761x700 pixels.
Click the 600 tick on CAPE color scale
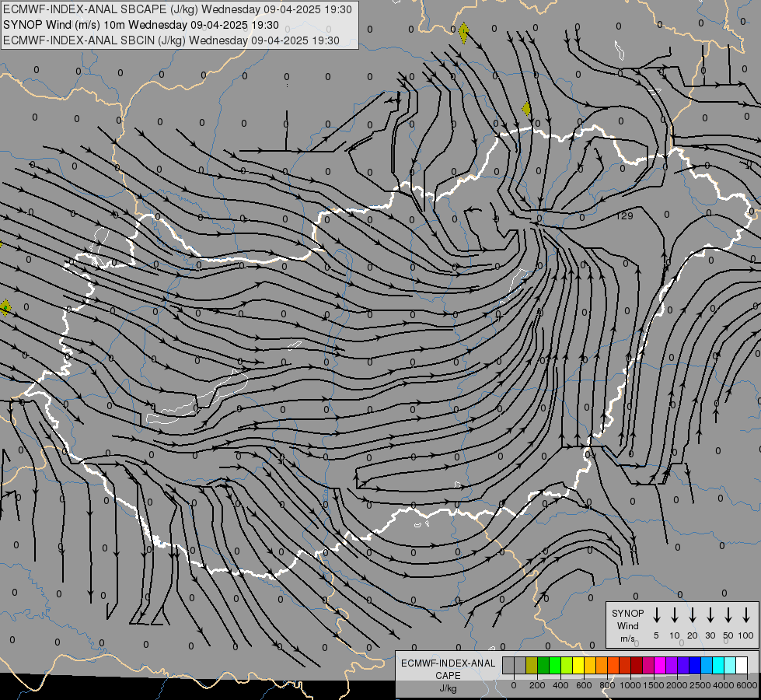pos(584,685)
